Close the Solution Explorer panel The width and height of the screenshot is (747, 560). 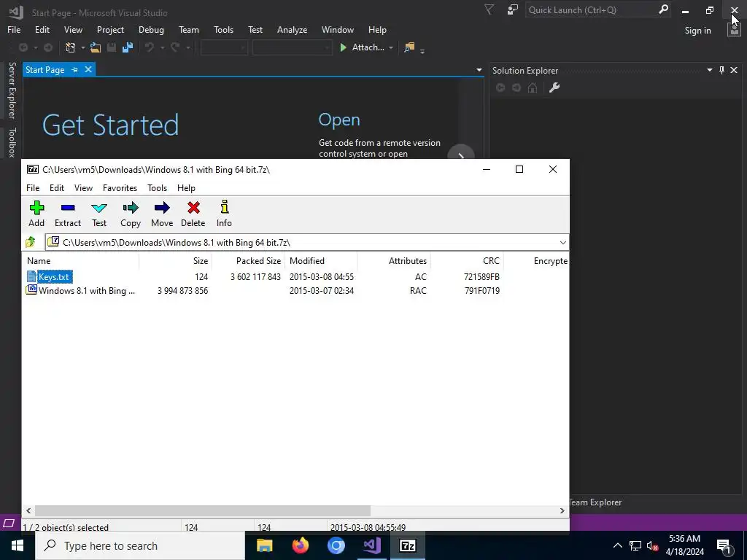click(734, 71)
